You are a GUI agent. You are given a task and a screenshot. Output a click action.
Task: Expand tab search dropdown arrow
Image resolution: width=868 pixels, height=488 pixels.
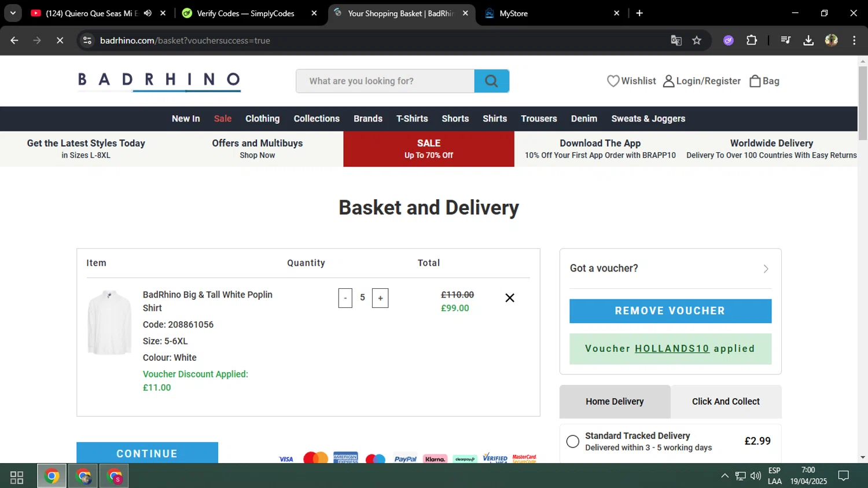click(x=13, y=13)
